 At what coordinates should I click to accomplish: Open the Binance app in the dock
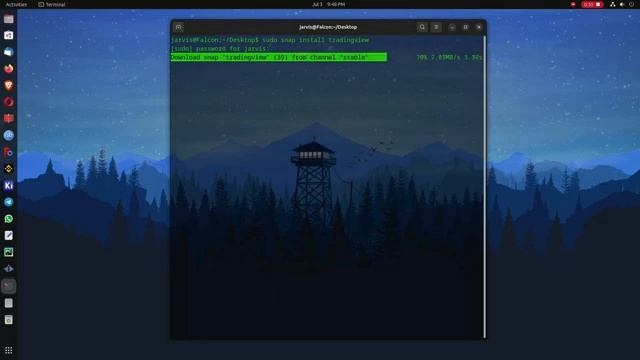coord(9,169)
